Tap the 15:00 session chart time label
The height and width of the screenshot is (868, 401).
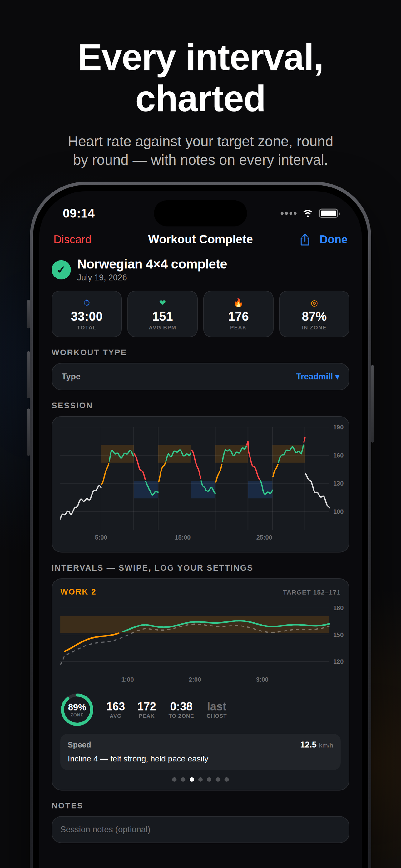point(182,537)
